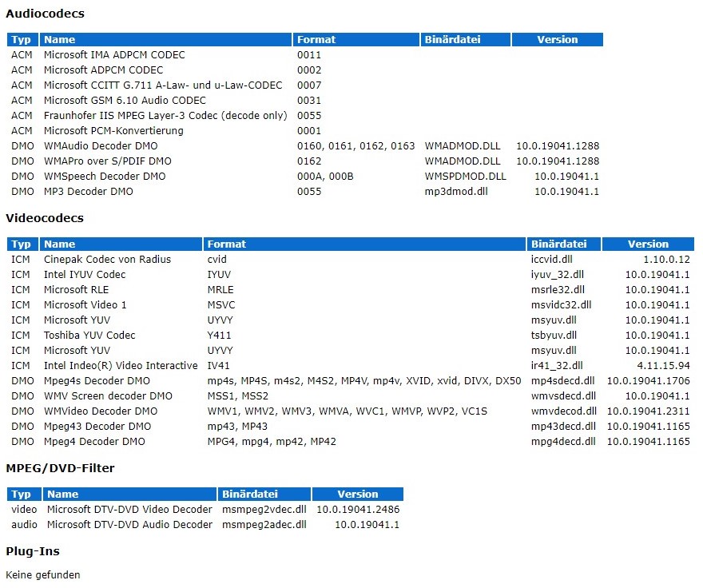The image size is (703, 588).
Task: Click 'WMSPDMOD.DLL' binary file cell
Action: click(466, 177)
